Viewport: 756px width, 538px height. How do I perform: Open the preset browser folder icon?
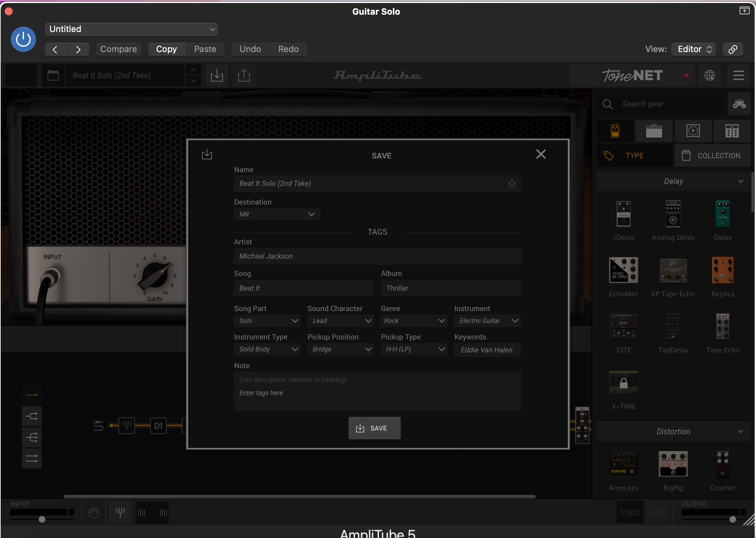(53, 75)
